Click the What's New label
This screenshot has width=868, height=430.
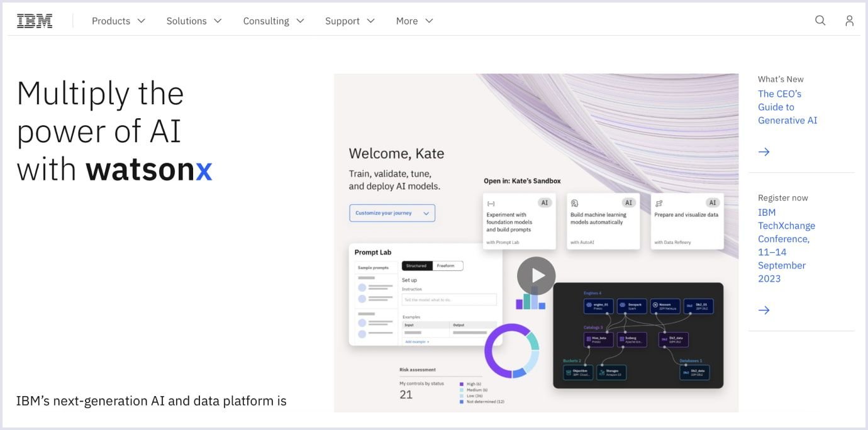click(x=781, y=79)
